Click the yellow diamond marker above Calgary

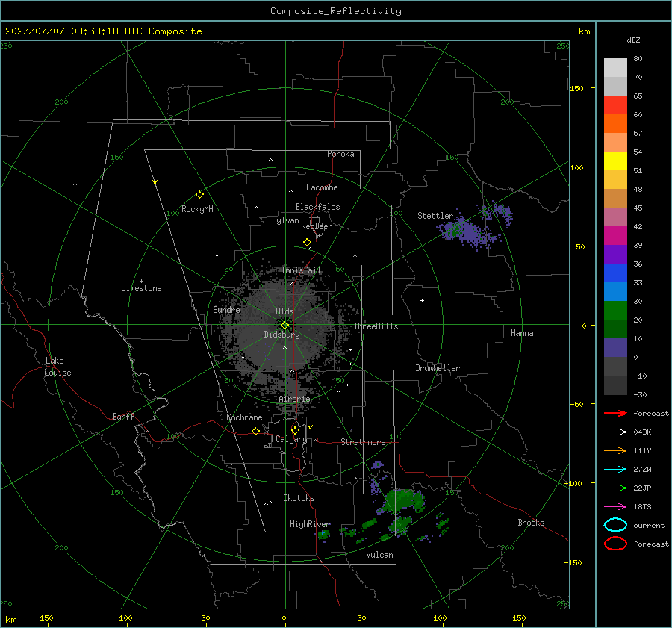click(x=295, y=430)
